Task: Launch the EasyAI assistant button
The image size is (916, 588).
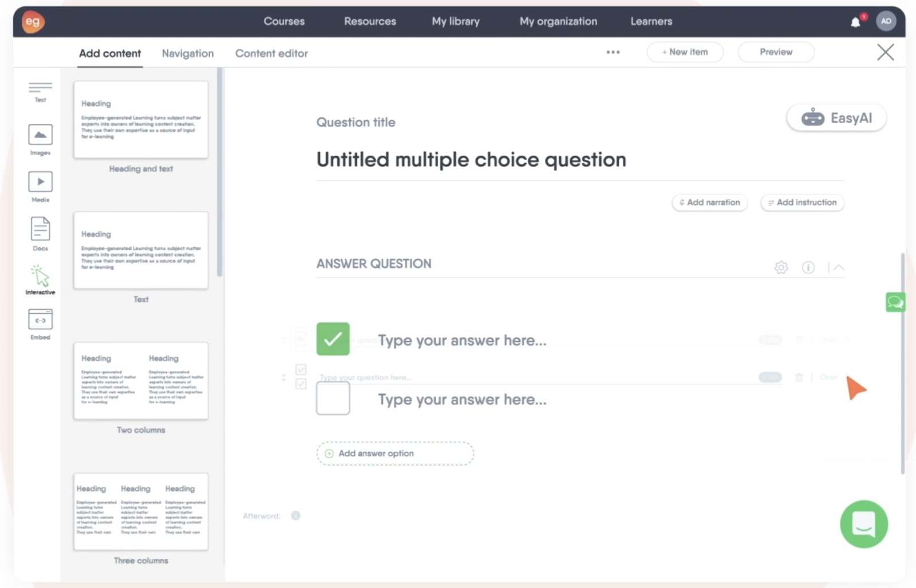Action: point(836,118)
